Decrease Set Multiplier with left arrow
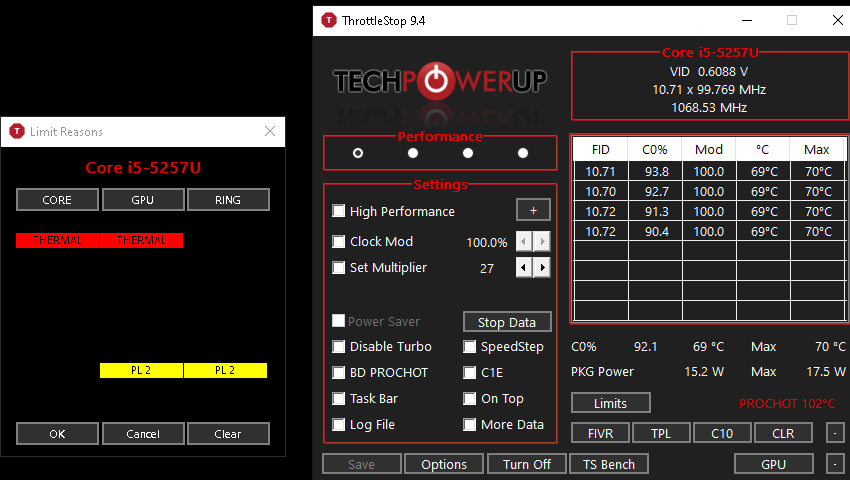The width and height of the screenshot is (850, 480). 524,267
